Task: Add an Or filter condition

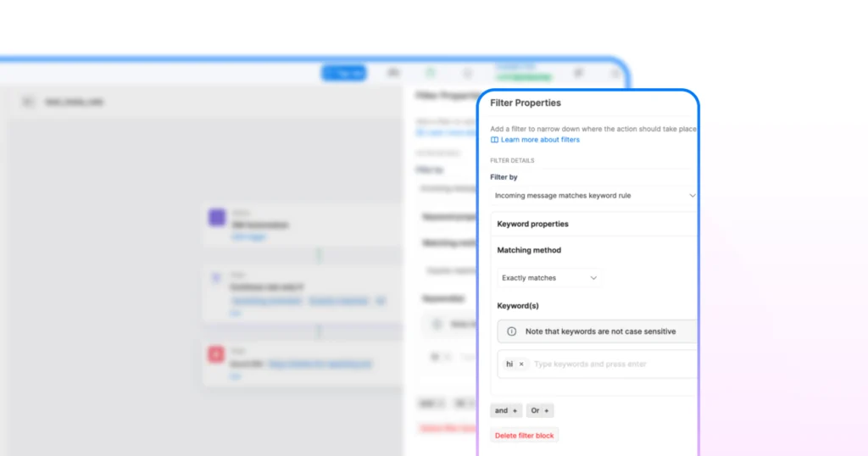Action: tap(540, 410)
